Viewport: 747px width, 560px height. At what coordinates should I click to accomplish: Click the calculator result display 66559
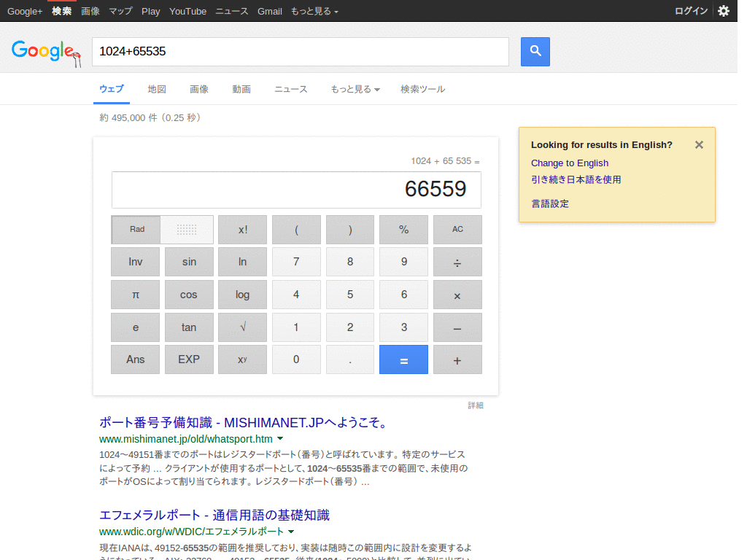click(x=296, y=190)
